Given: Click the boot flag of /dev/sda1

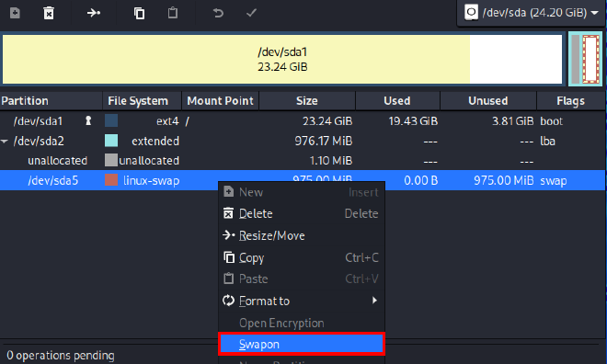Looking at the screenshot, I should pyautogui.click(x=551, y=121).
